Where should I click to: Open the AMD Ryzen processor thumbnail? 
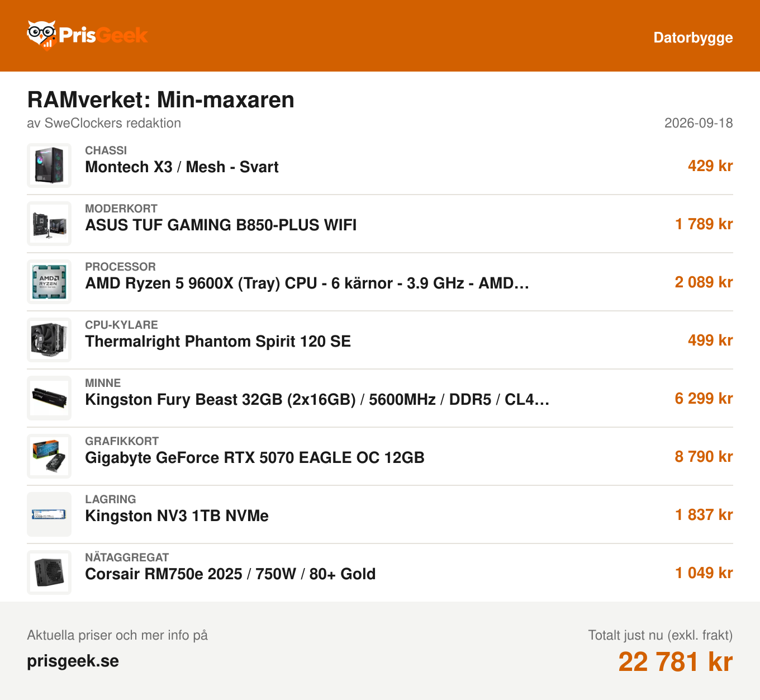pyautogui.click(x=49, y=282)
